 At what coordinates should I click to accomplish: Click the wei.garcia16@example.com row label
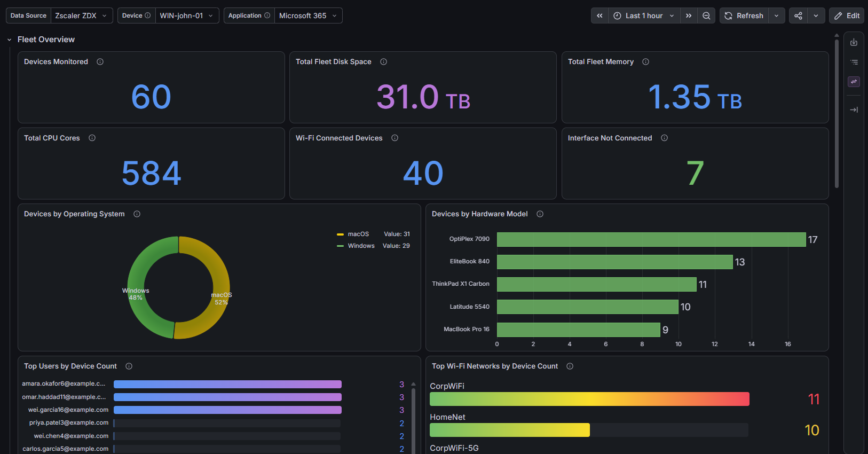pyautogui.click(x=68, y=410)
